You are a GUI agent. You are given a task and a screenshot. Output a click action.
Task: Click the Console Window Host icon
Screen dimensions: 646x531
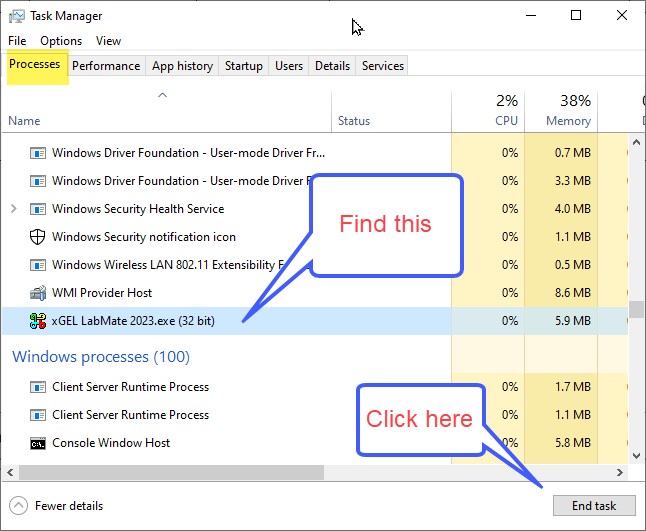pos(38,443)
